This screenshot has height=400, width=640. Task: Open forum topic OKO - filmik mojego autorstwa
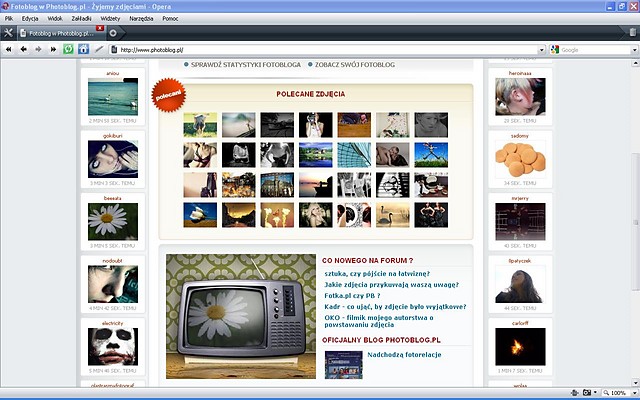click(x=379, y=321)
